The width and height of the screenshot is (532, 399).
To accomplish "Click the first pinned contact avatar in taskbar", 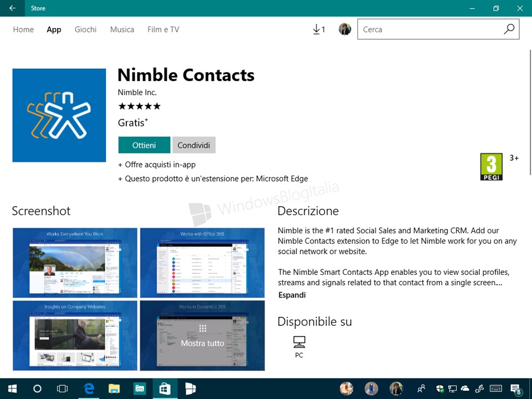I will pyautogui.click(x=346, y=388).
